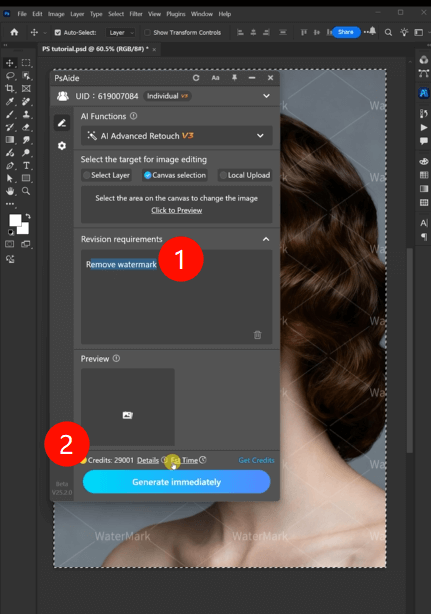The height and width of the screenshot is (614, 431).
Task: Open the File menu
Action: click(x=22, y=14)
